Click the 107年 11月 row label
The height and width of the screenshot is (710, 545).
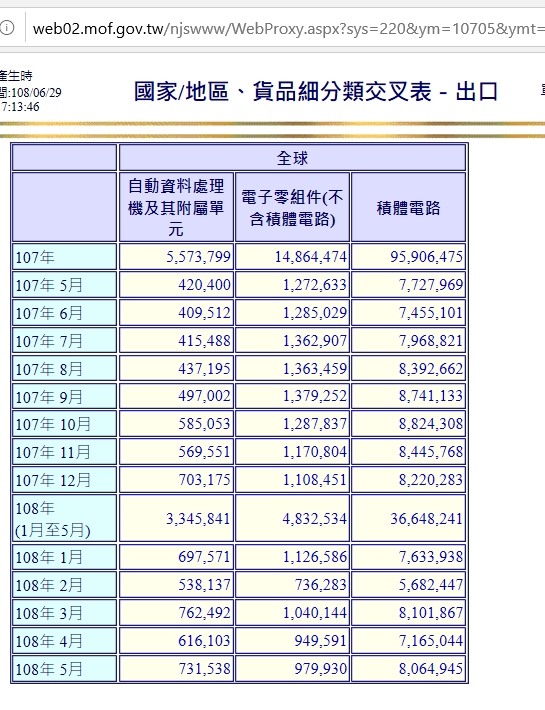64,452
